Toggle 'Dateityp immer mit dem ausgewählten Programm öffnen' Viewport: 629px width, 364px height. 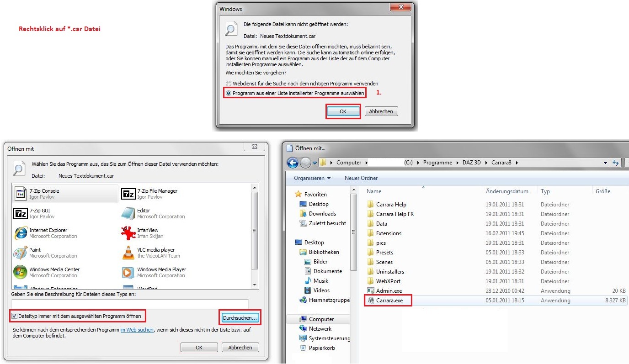point(14,316)
